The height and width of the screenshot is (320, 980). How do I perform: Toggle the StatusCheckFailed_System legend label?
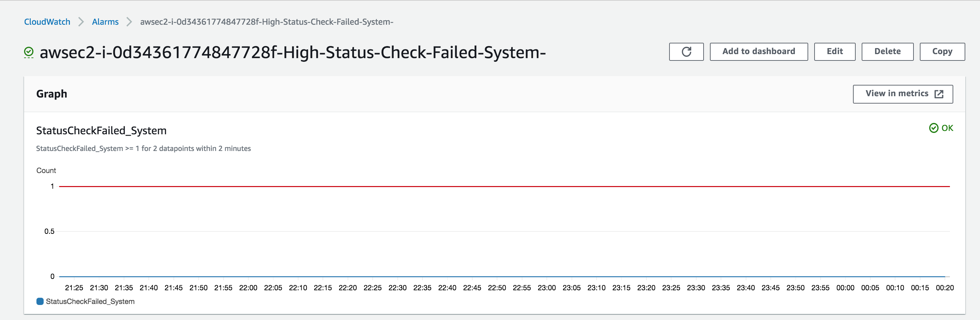(90, 301)
